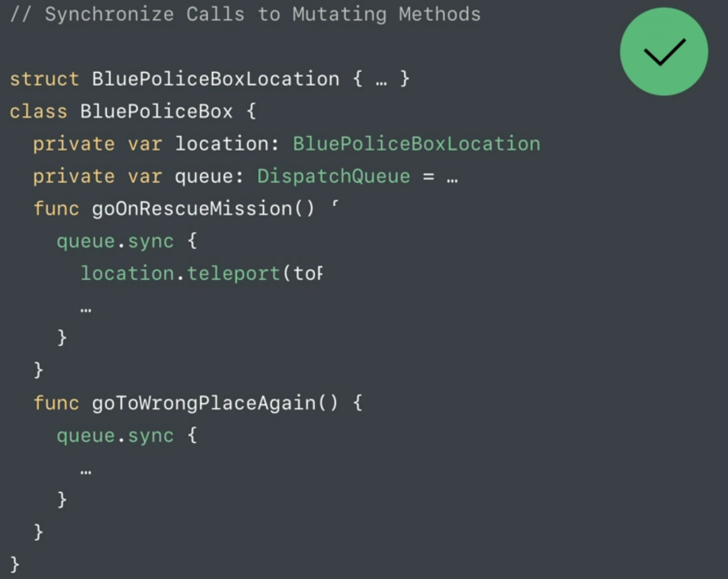Viewport: 728px width, 579px height.
Task: Click queue.sync inside goToWrongPlaceAgain
Action: coord(115,436)
